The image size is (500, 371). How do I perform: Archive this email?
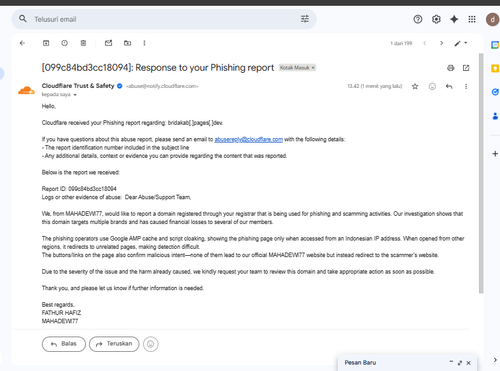coord(46,43)
